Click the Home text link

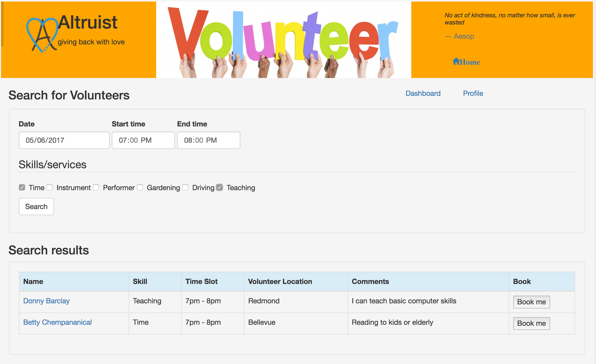(x=470, y=62)
